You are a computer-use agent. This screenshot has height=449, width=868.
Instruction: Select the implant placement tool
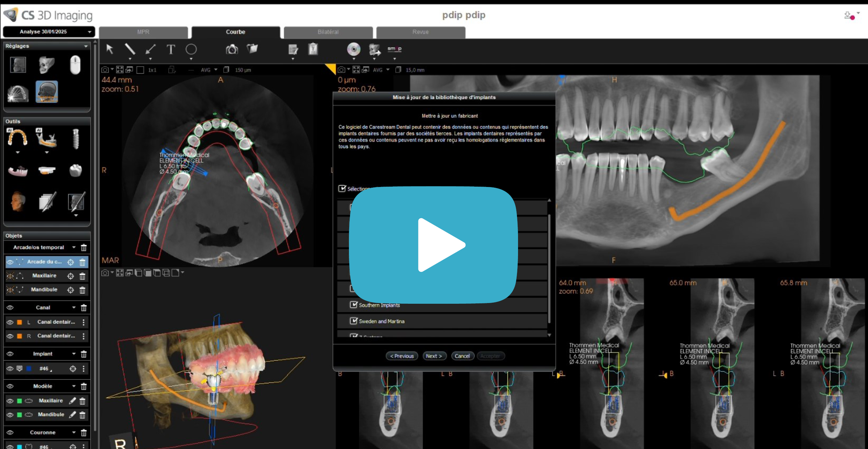[76, 139]
